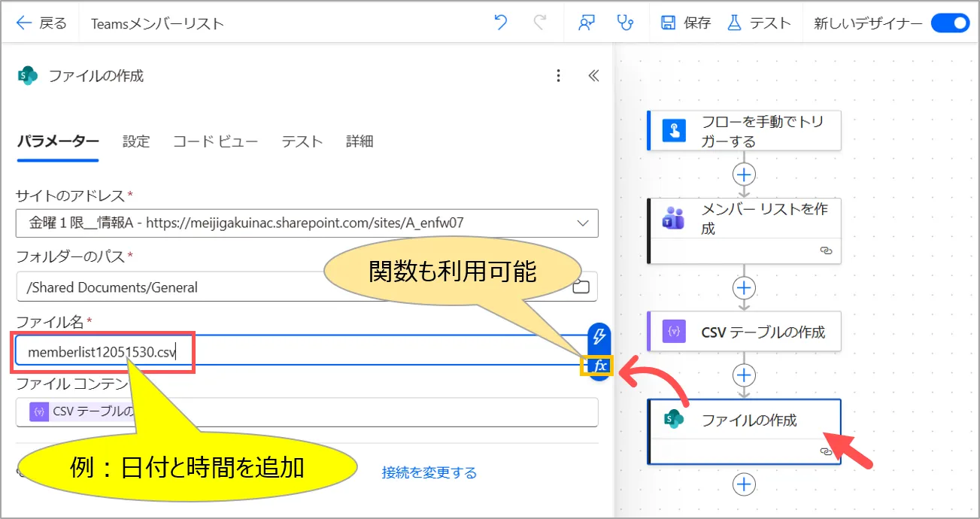This screenshot has width=980, height=519.
Task: Go back using the 戻る button
Action: (42, 23)
